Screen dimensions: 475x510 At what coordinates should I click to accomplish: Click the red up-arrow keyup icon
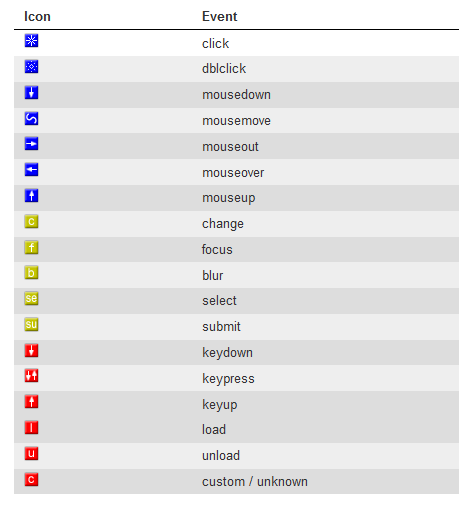(31, 402)
